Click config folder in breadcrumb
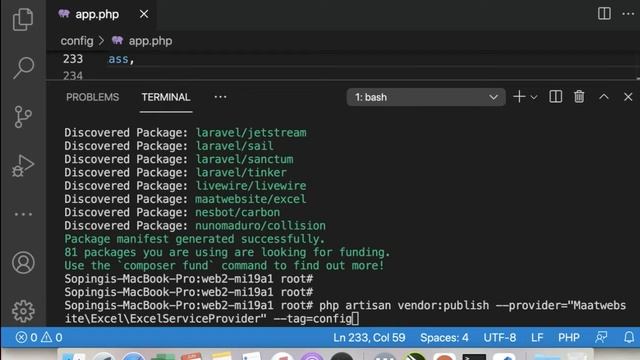The width and height of the screenshot is (640, 360). (x=77, y=41)
